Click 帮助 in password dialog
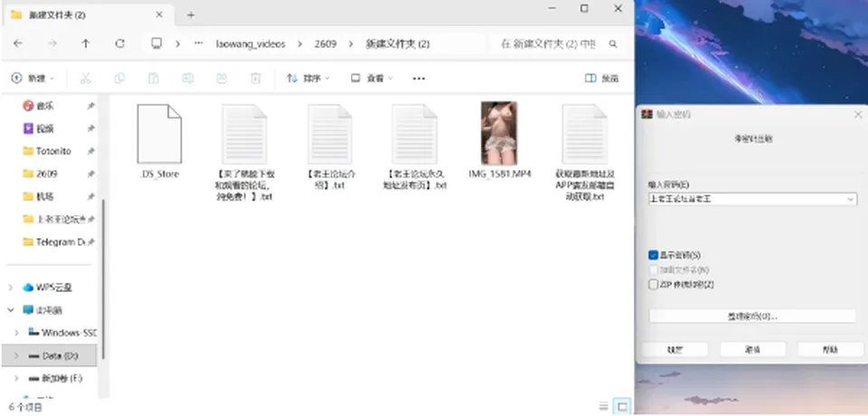The image size is (868, 416). pos(830,349)
